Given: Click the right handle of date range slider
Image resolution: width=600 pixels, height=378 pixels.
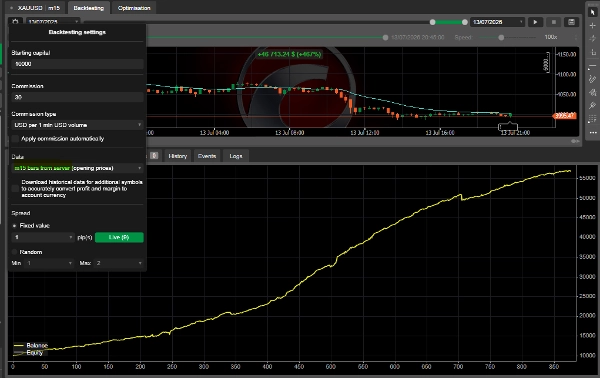Looking at the screenshot, I should pyautogui.click(x=465, y=22).
